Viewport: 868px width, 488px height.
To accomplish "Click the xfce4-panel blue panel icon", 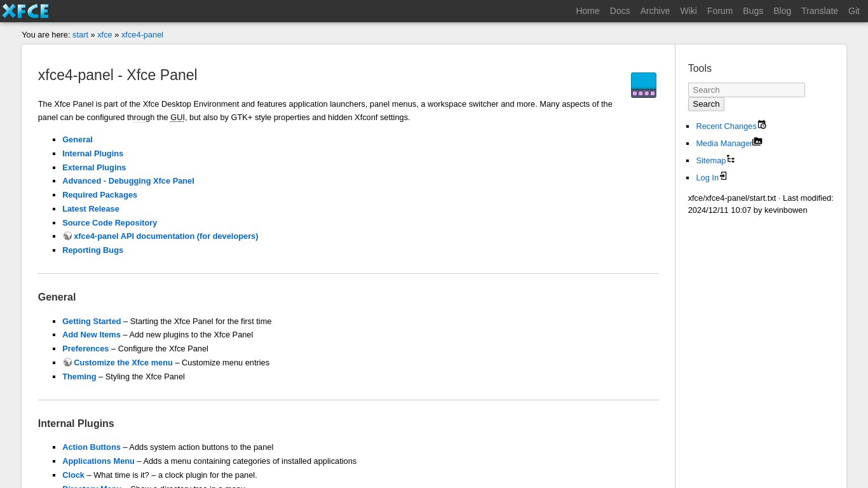I will coord(643,85).
